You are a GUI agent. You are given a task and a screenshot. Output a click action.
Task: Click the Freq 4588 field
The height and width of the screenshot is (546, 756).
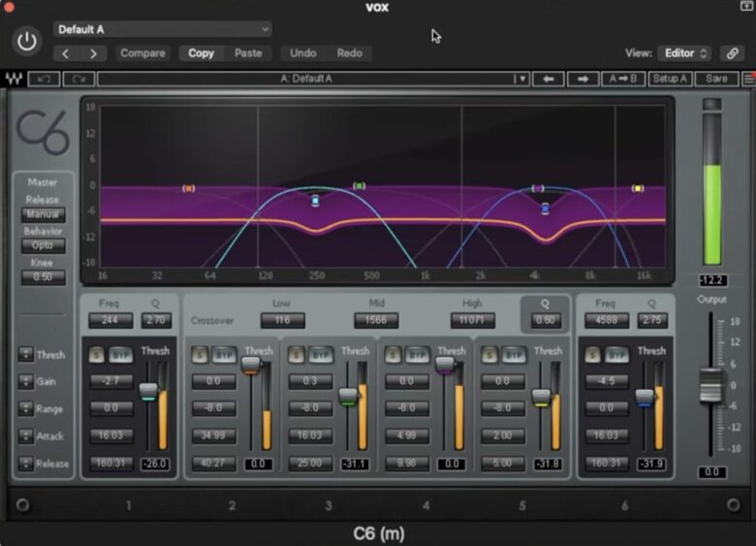607,320
